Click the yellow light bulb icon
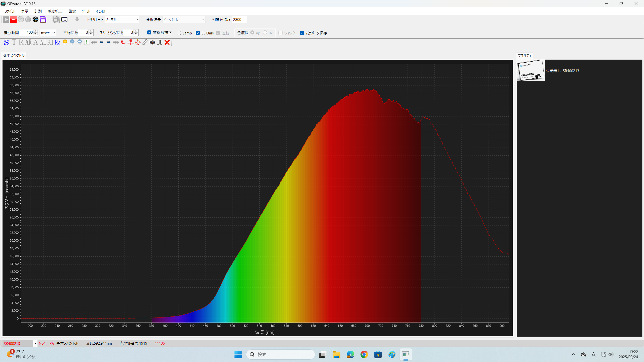Image resolution: width=644 pixels, height=362 pixels. coord(65,42)
